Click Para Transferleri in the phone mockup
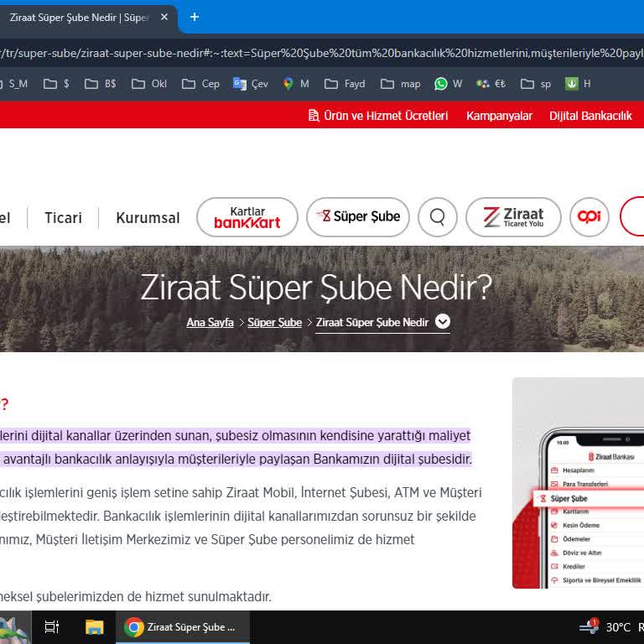Image resolution: width=644 pixels, height=644 pixels. tap(584, 484)
